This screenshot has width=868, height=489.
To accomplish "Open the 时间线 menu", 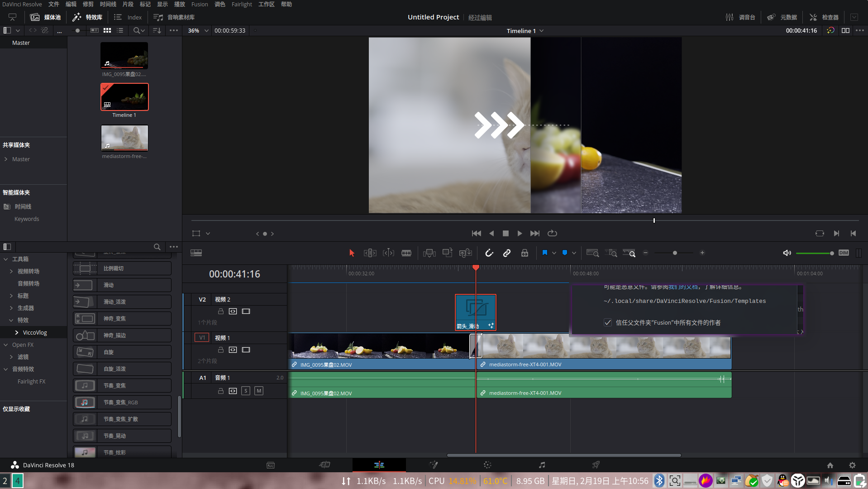I will pyautogui.click(x=108, y=4).
